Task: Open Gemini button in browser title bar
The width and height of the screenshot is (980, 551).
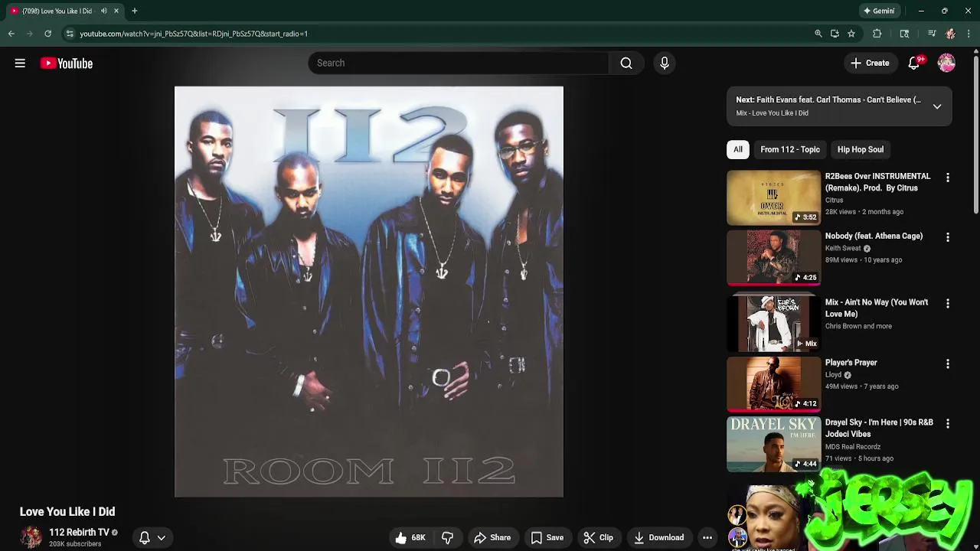Action: [879, 11]
